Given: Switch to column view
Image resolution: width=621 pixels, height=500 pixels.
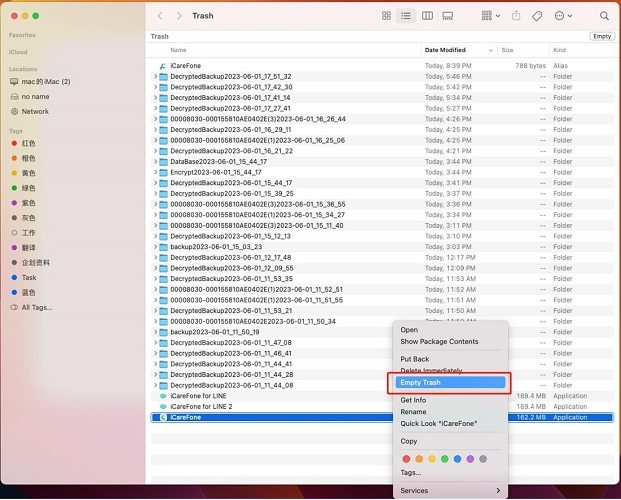Looking at the screenshot, I should pyautogui.click(x=427, y=16).
